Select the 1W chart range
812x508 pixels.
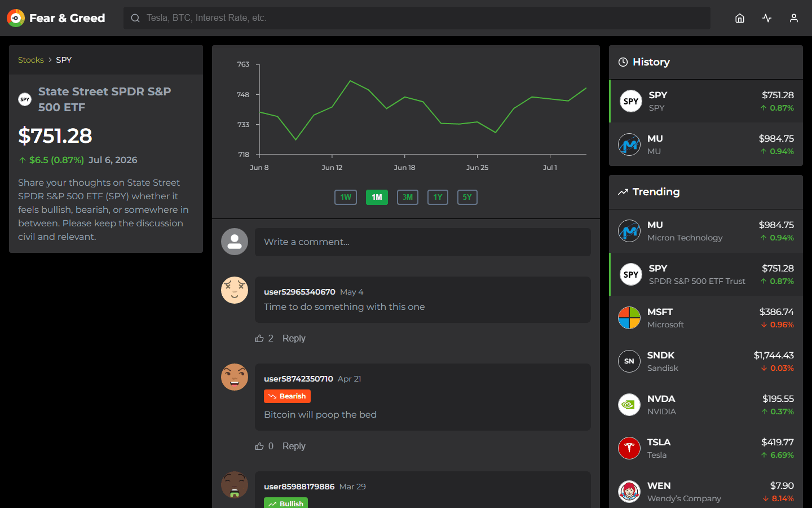click(x=346, y=197)
